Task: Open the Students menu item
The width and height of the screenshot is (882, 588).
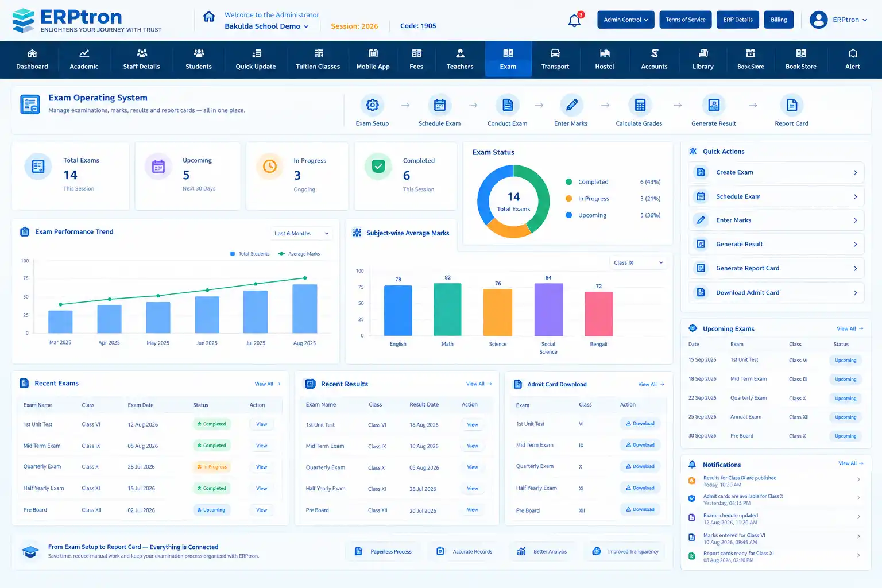Action: tap(199, 60)
